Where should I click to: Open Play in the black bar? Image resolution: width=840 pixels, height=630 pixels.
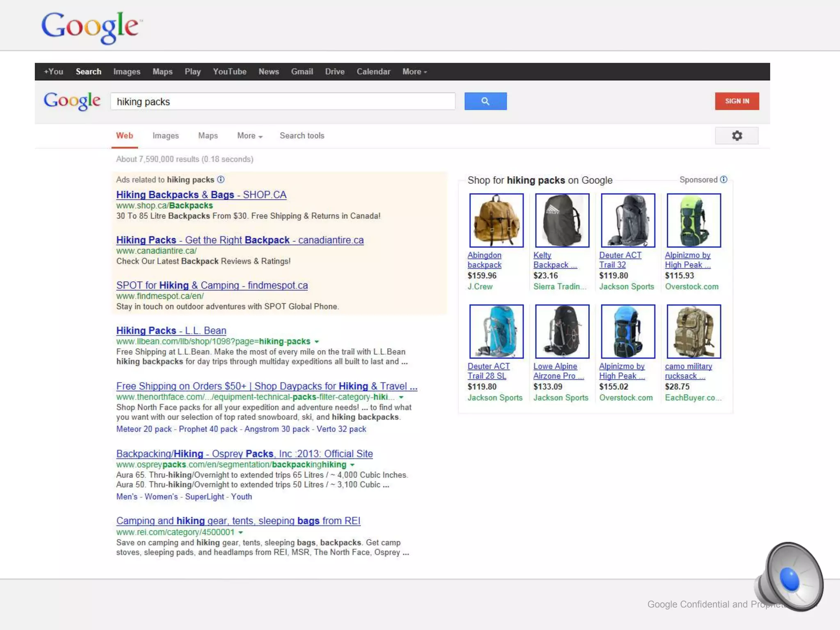[192, 72]
